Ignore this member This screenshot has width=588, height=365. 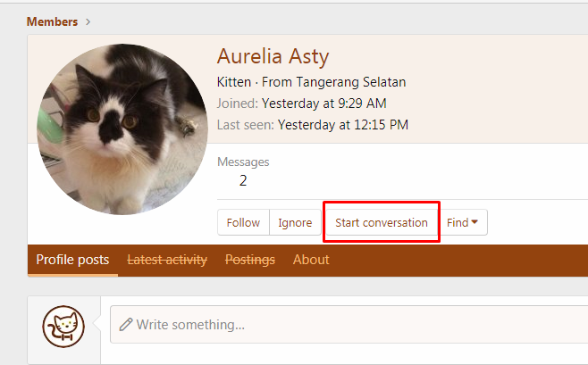click(295, 222)
